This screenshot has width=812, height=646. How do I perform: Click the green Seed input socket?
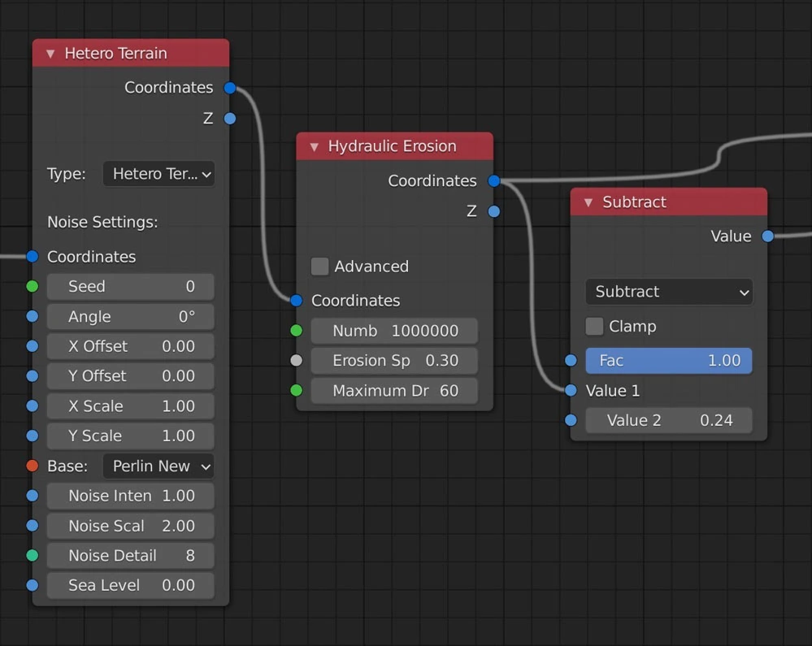[31, 286]
